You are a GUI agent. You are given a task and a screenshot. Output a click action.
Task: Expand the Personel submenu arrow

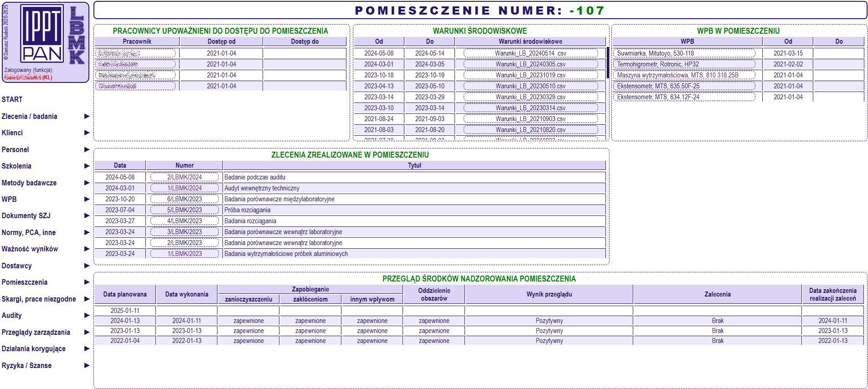click(x=87, y=149)
